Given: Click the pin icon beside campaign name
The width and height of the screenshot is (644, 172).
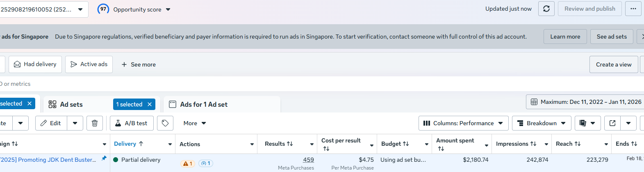Looking at the screenshot, I should (104, 158).
